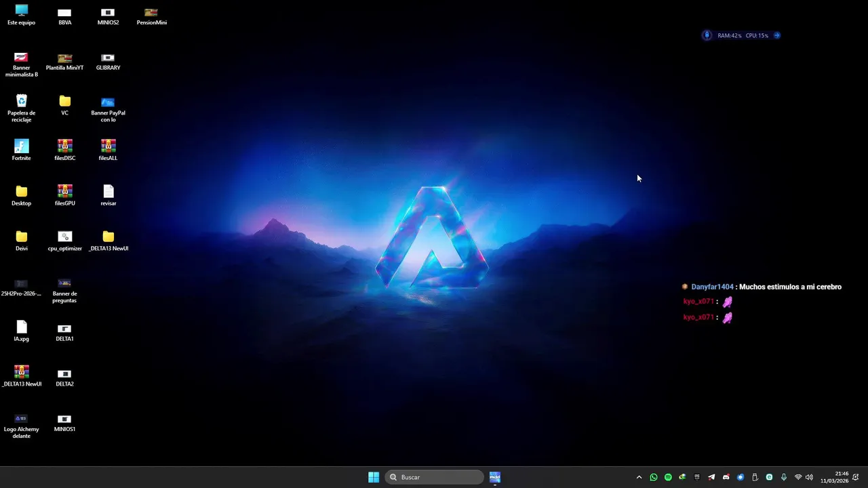This screenshot has height=488, width=868.
Task: Open Telegram from the system tray
Action: pos(711,477)
